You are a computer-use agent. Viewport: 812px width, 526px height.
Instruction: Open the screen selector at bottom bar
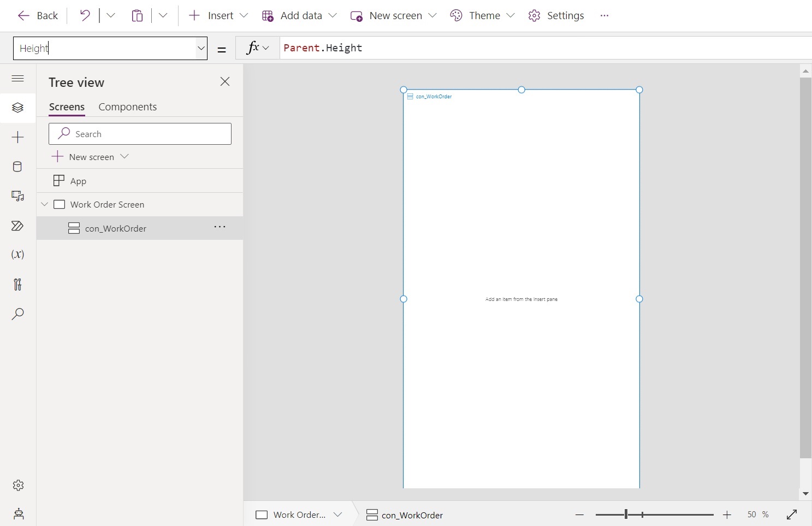(x=299, y=514)
